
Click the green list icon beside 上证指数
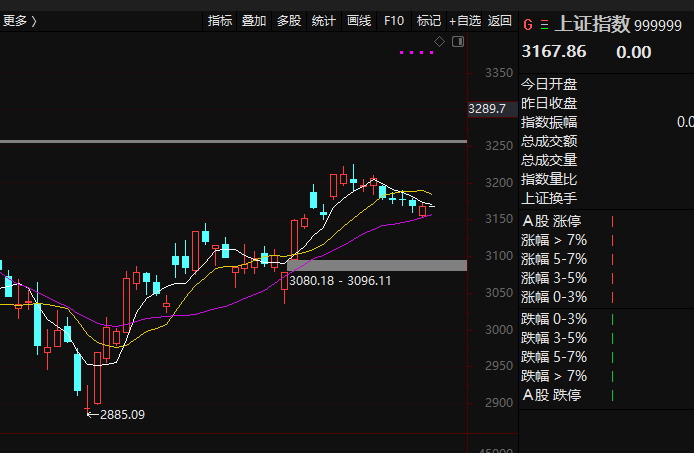(x=544, y=25)
